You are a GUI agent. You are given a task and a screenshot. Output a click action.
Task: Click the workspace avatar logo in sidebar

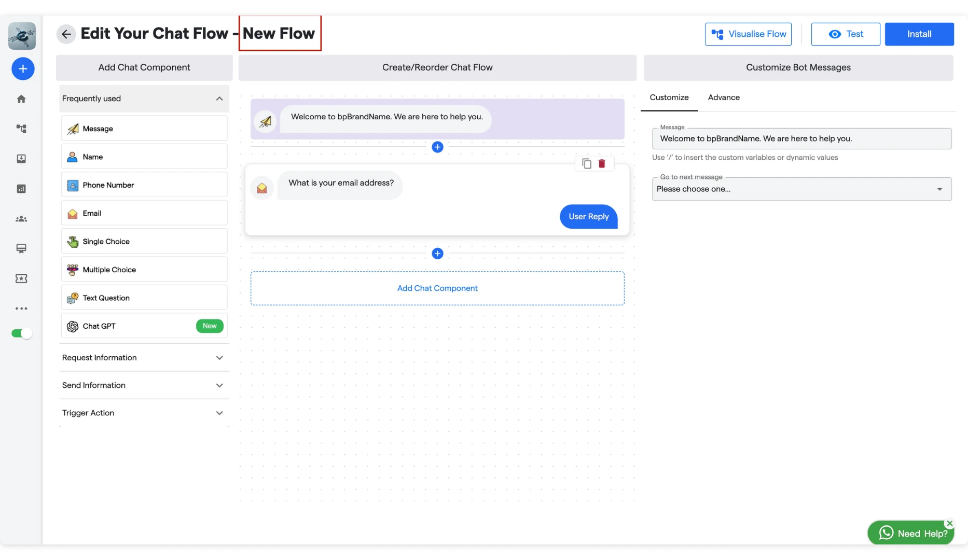(x=22, y=36)
